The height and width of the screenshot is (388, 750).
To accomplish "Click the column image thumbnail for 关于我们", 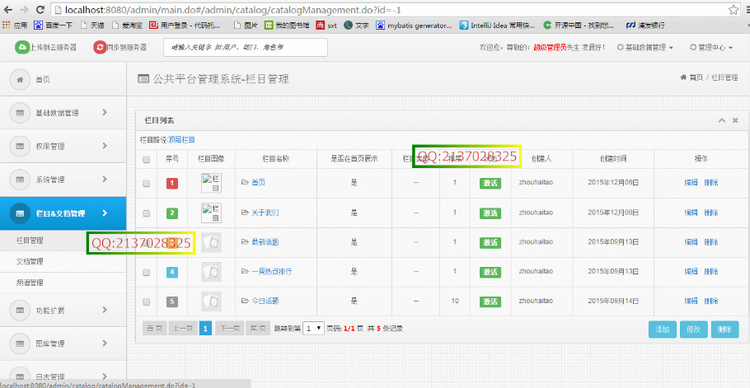I will tap(211, 212).
